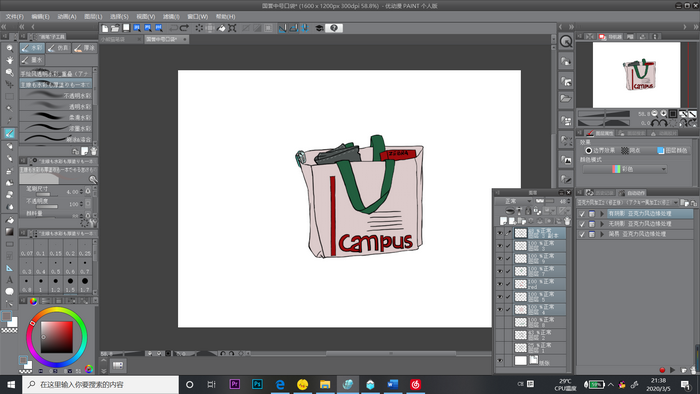This screenshot has width=700, height=394.
Task: Click the red record auto action button
Action: pyautogui.click(x=662, y=370)
